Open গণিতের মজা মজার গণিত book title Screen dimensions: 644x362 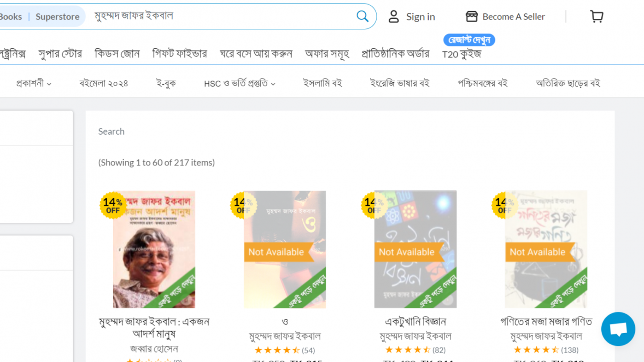pos(546,321)
